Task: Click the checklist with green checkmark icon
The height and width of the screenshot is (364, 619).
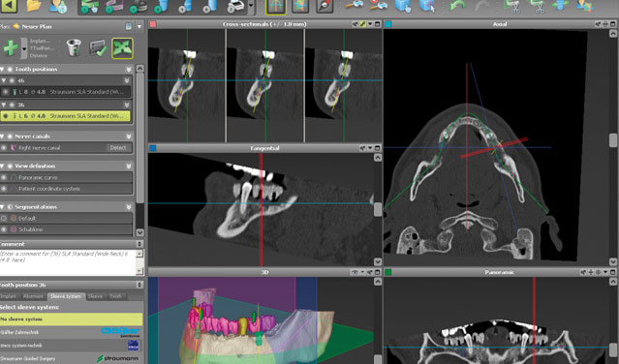Action: click(98, 48)
